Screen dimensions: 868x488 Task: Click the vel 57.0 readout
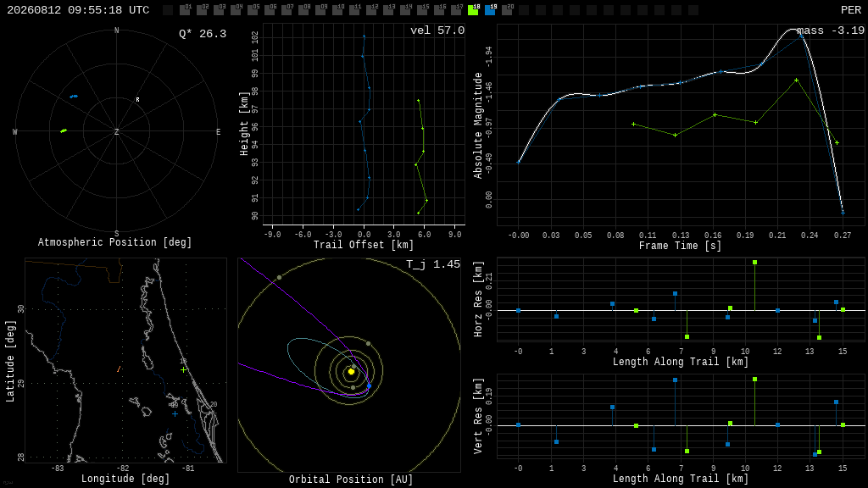click(x=437, y=30)
